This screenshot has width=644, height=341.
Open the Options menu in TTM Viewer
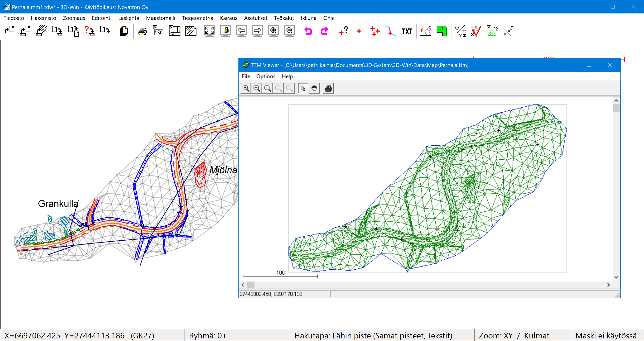pos(266,76)
